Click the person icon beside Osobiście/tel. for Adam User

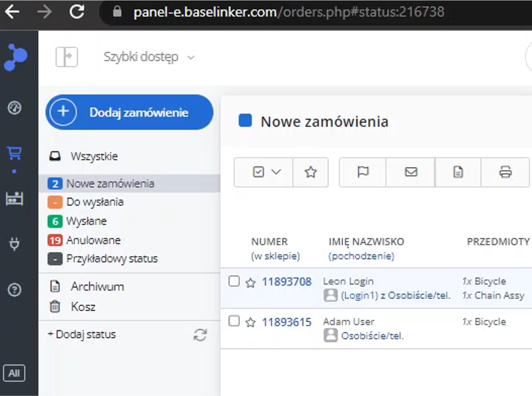point(331,335)
